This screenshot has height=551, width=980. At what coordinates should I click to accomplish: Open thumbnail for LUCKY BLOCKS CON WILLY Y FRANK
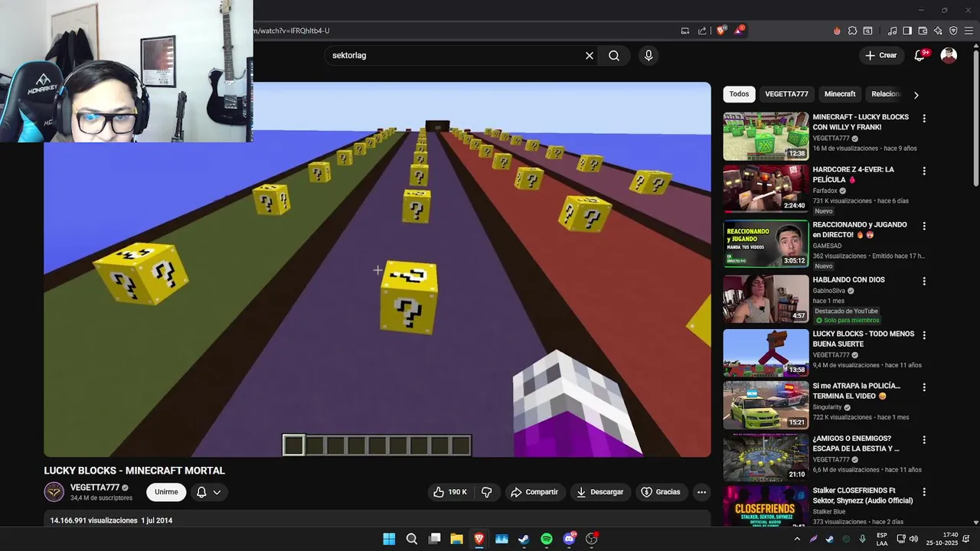766,136
